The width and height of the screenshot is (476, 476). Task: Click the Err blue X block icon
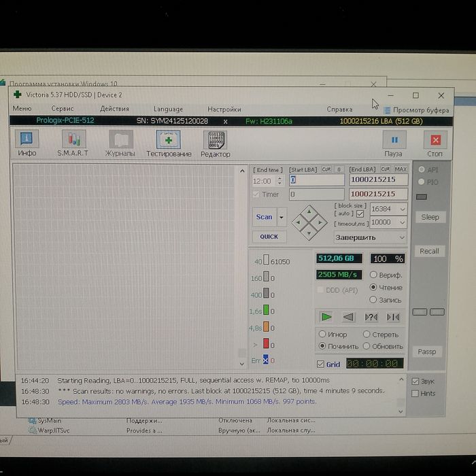pyautogui.click(x=266, y=360)
